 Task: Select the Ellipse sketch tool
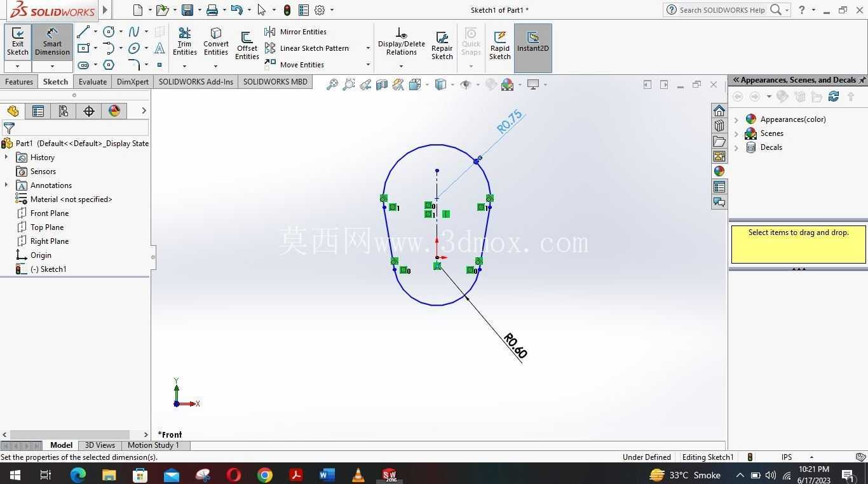(134, 48)
